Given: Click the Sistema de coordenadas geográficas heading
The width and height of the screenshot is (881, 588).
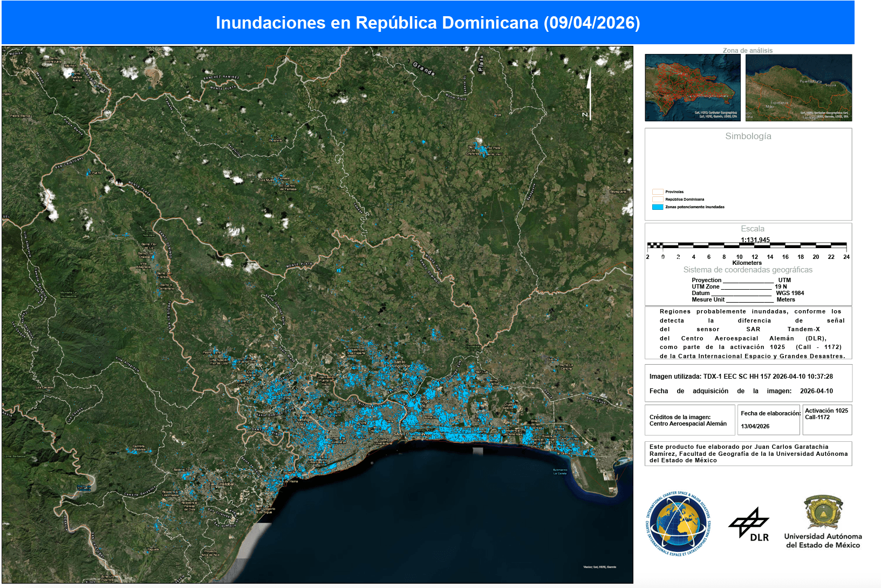Looking at the screenshot, I should (x=748, y=270).
